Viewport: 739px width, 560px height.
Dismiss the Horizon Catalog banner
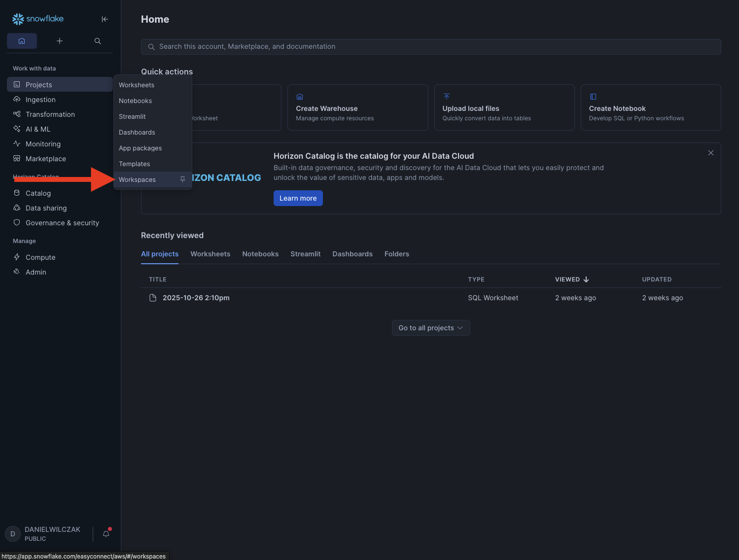tap(710, 153)
